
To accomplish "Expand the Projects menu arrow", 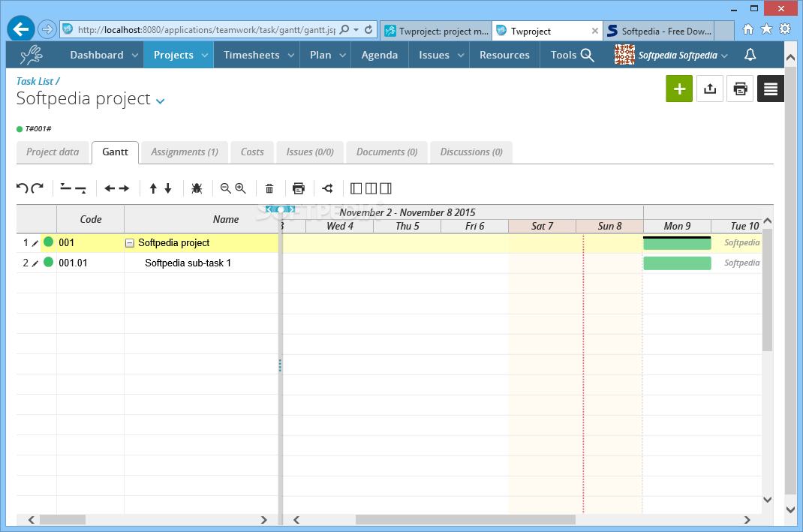I will [x=205, y=56].
